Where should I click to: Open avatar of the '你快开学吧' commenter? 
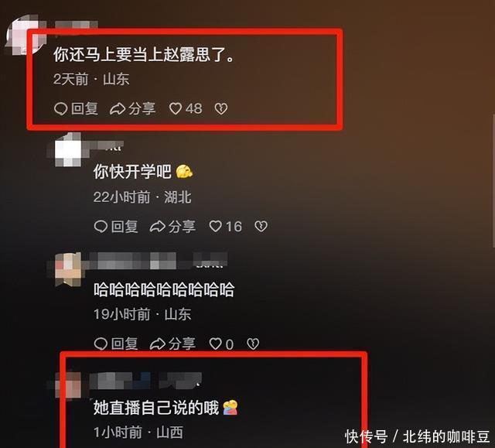click(x=67, y=151)
